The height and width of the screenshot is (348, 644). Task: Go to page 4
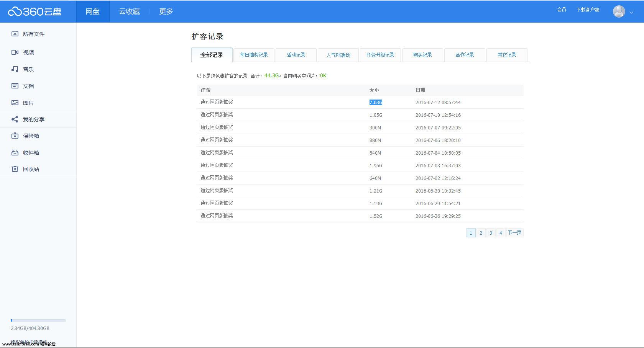tap(501, 233)
